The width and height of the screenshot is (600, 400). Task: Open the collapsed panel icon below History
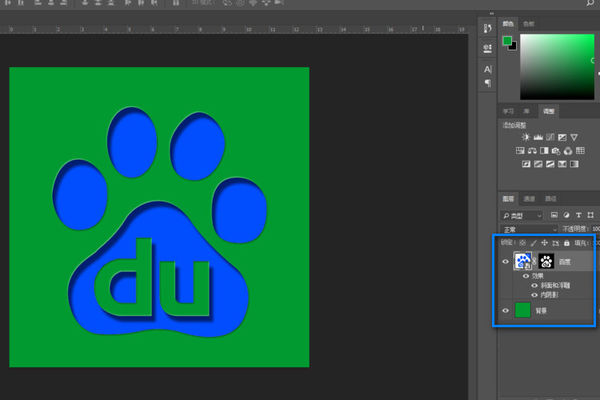(x=488, y=49)
